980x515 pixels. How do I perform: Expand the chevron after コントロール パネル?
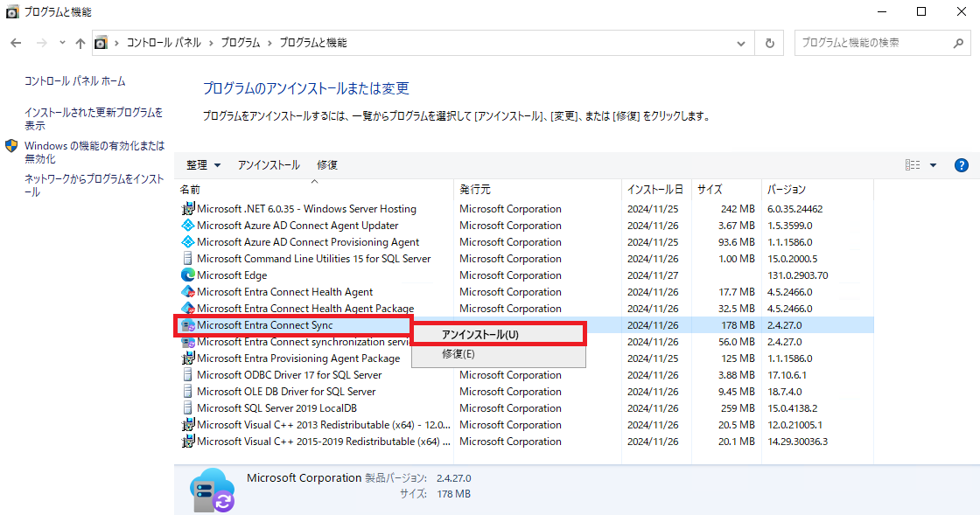pos(211,43)
